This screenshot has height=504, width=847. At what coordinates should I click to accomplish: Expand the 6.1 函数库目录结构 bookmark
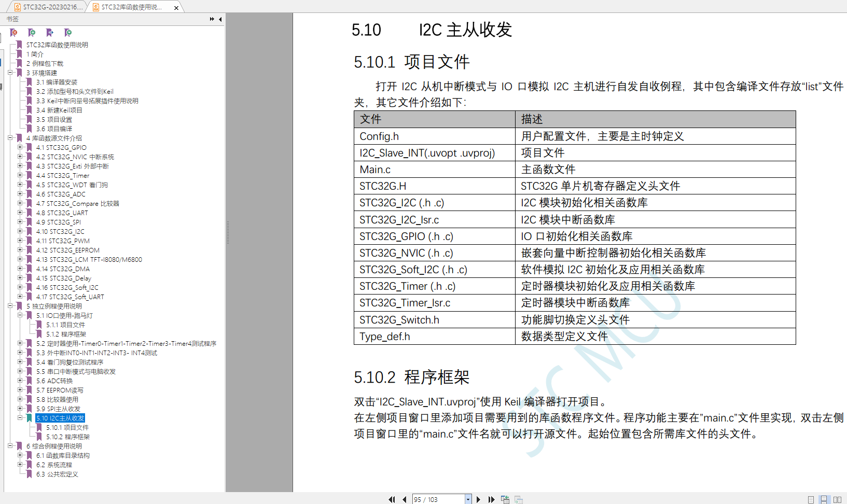pos(20,455)
